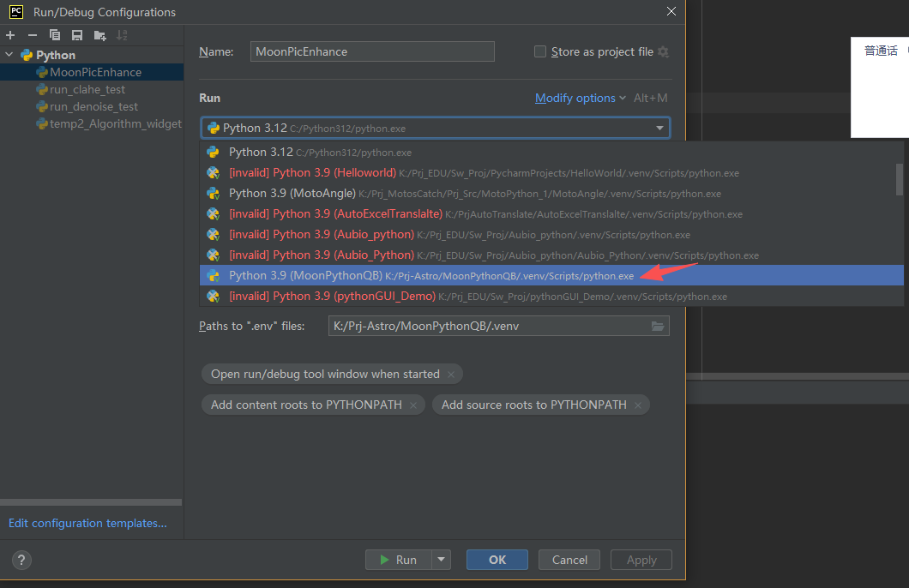The width and height of the screenshot is (909, 588).
Task: Choose Python 3.9 (MotoAngle) interpreter
Action: click(548, 194)
